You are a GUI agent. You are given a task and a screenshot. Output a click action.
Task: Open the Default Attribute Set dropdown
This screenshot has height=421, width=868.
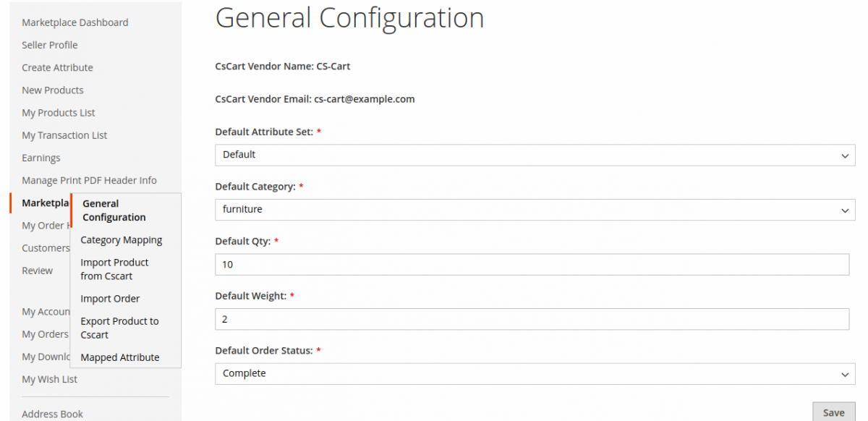coord(535,155)
